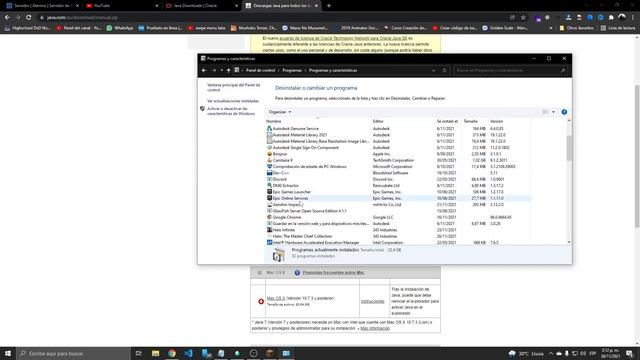Screen dimensions: 640x360
Task: Open the help button in Control Panel window
Action: coord(564,112)
